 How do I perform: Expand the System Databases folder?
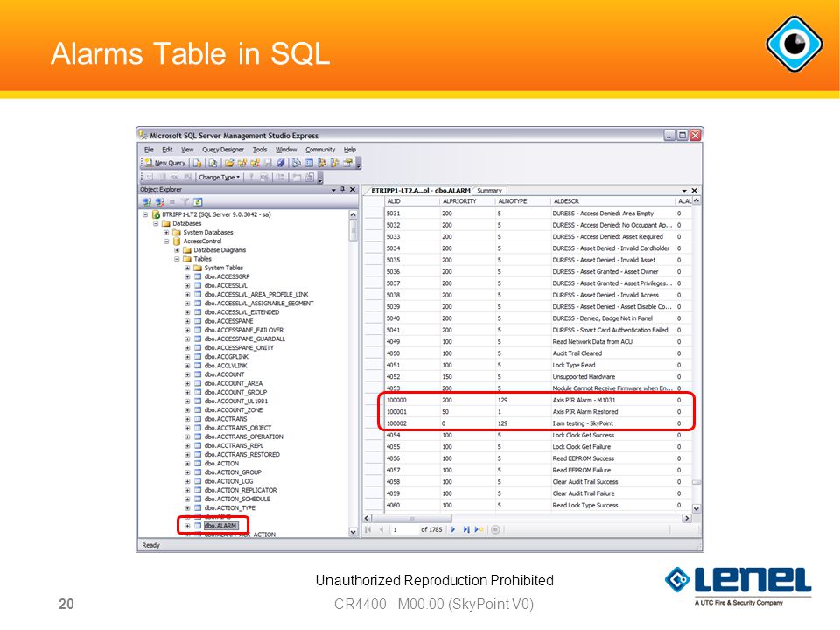166,233
